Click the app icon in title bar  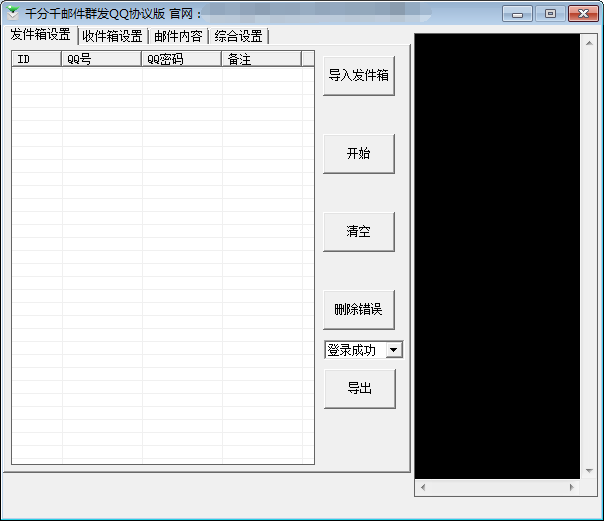pyautogui.click(x=13, y=13)
